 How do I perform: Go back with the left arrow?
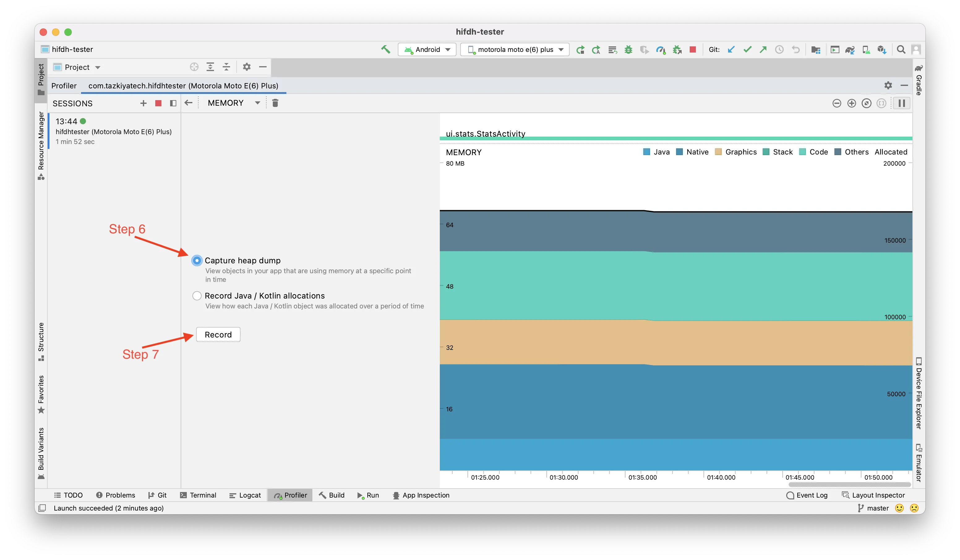(188, 103)
